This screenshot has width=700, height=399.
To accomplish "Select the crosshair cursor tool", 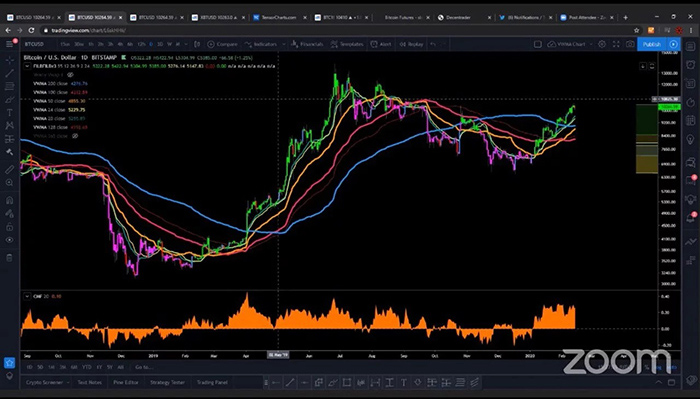I will 9,60.
